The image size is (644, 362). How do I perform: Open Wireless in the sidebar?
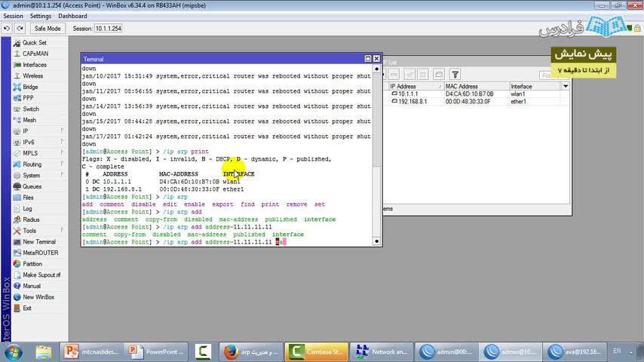33,76
